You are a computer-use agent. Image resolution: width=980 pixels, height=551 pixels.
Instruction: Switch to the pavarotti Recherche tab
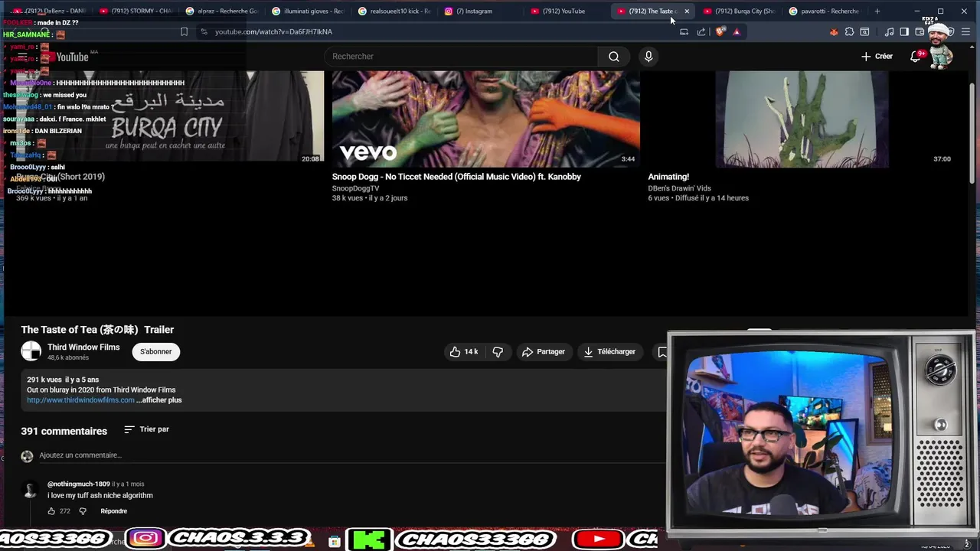tap(824, 11)
